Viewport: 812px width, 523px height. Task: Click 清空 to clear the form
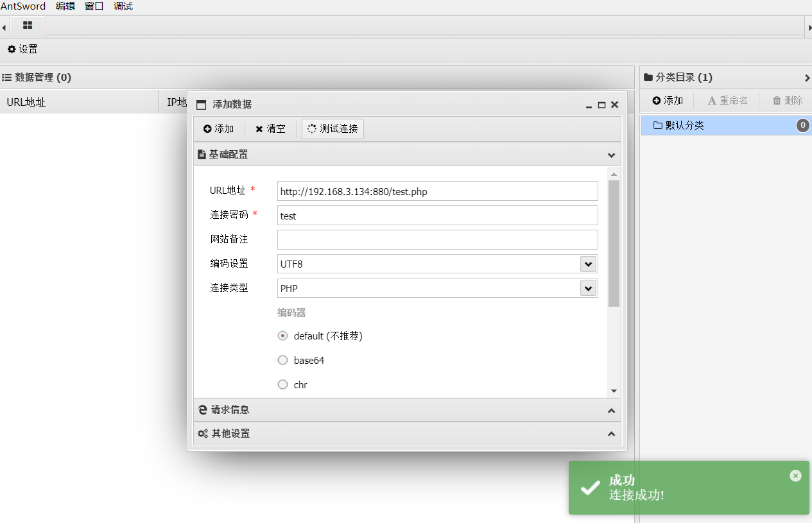(270, 129)
